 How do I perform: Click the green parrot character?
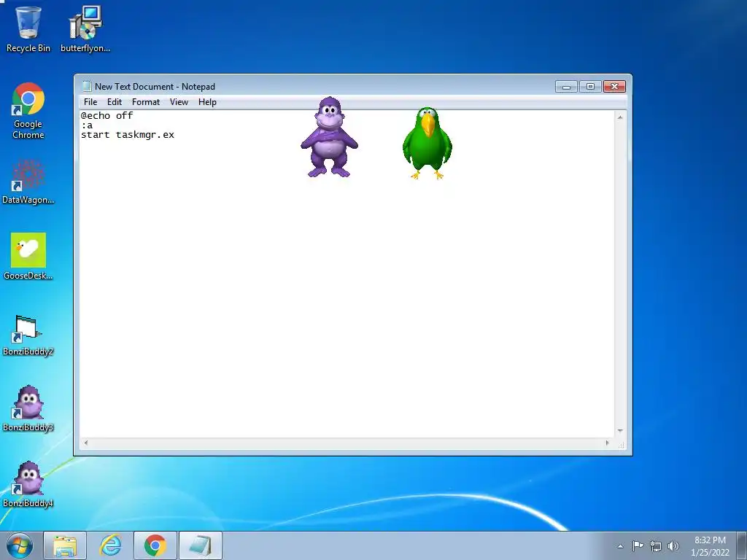(x=427, y=143)
